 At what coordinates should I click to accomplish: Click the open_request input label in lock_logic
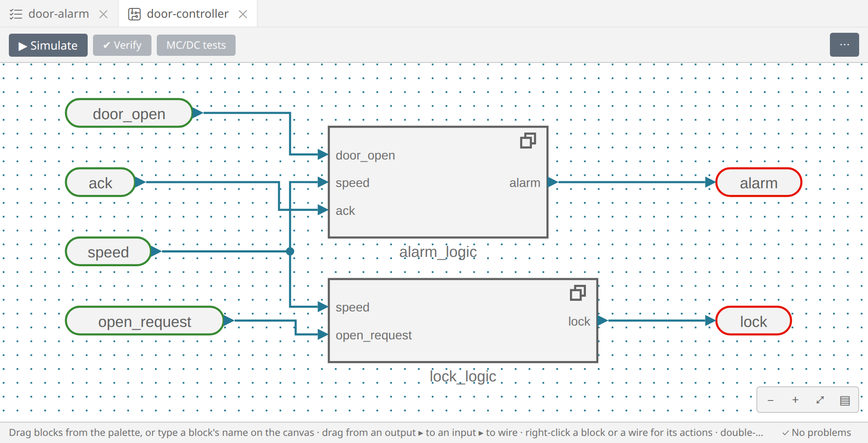(x=374, y=335)
